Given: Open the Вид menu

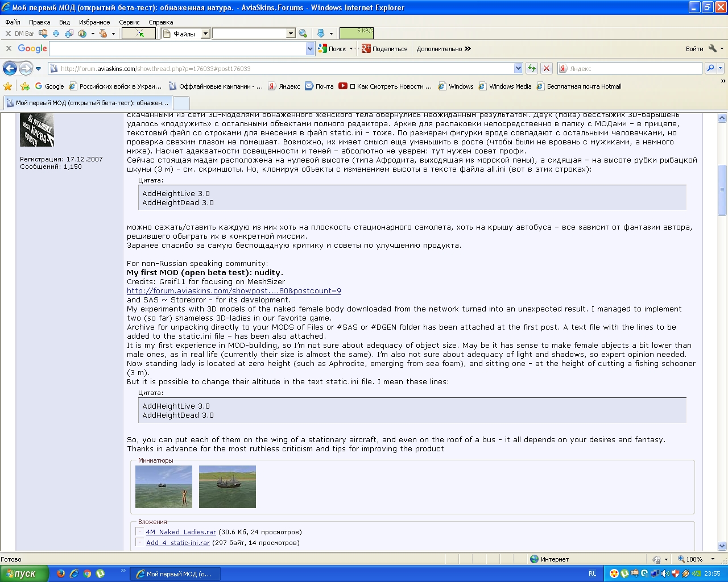Looking at the screenshot, I should coord(64,22).
